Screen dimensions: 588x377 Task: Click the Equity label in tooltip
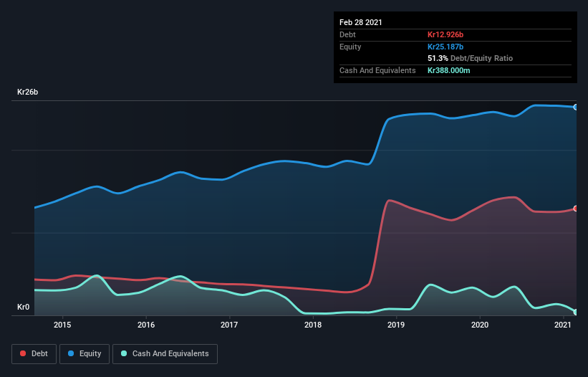(350, 47)
